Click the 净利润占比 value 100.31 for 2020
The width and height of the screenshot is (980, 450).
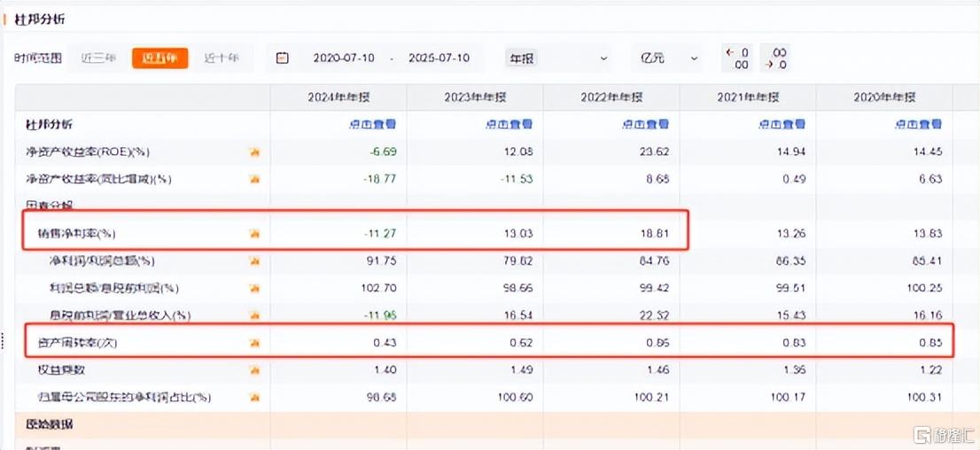pos(926,398)
